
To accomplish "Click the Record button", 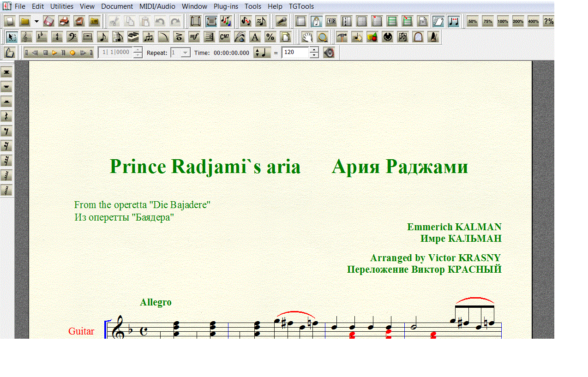I will point(72,53).
